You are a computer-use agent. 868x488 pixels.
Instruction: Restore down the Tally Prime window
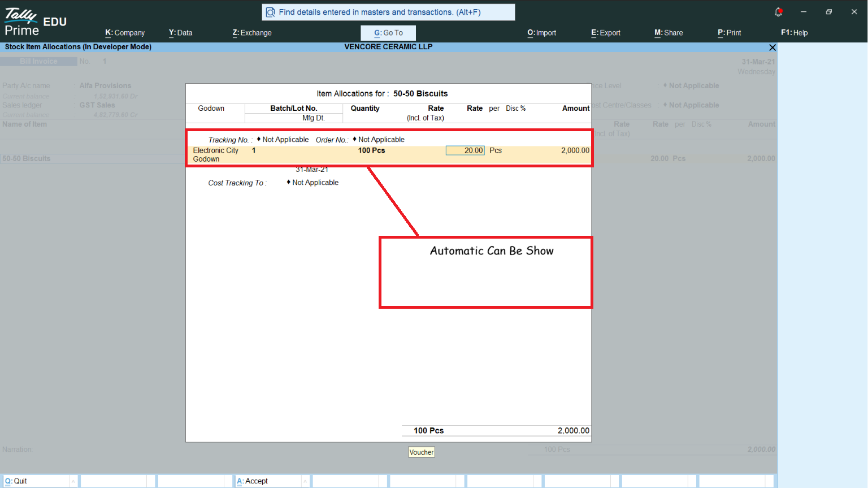[x=829, y=12]
